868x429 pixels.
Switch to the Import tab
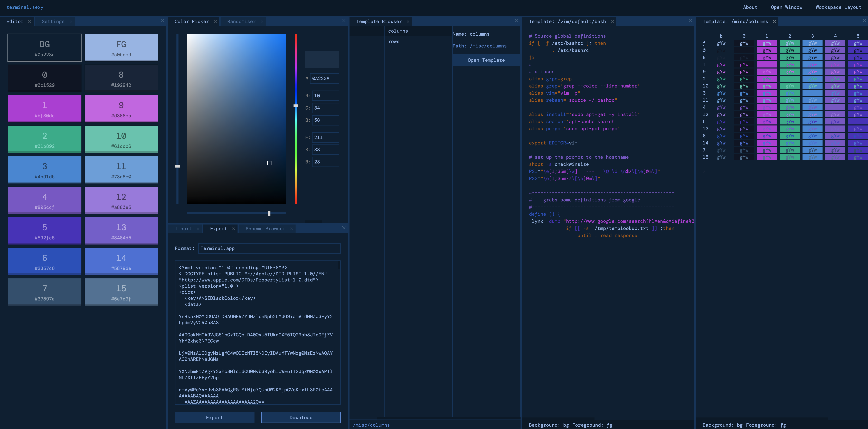pyautogui.click(x=183, y=229)
